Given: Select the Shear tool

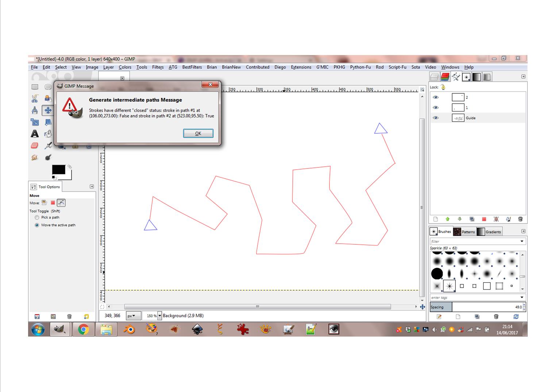Looking at the screenshot, I should point(48,122).
